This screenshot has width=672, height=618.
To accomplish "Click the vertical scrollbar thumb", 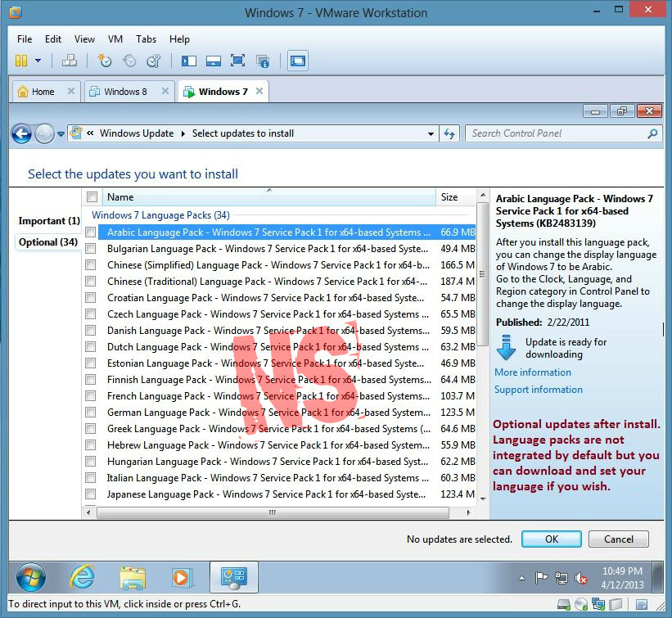I will click(x=483, y=274).
